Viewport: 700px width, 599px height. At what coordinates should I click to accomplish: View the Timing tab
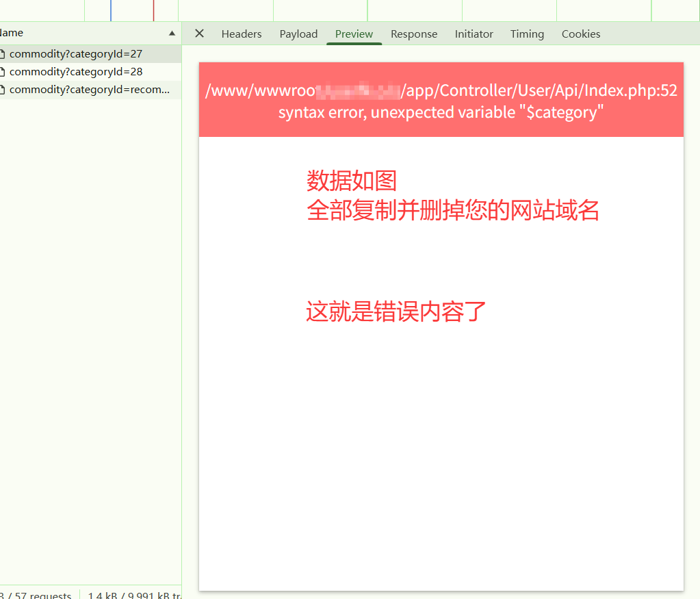point(527,34)
